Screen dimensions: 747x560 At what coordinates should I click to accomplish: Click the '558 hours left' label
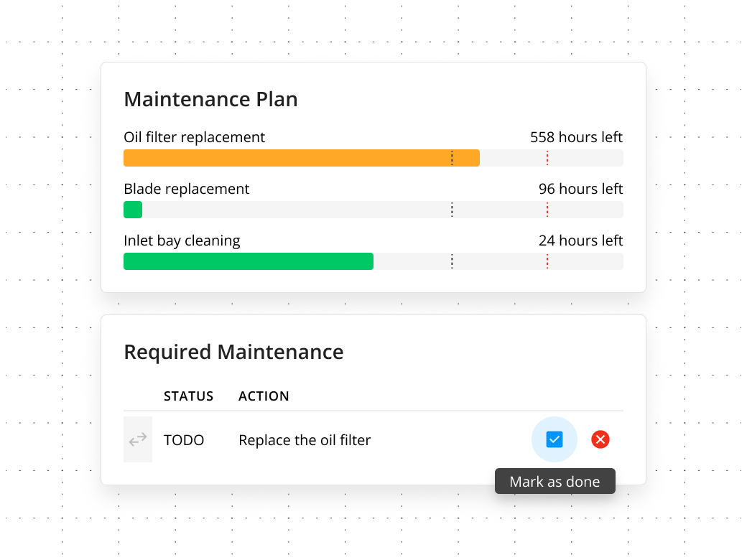click(x=577, y=137)
